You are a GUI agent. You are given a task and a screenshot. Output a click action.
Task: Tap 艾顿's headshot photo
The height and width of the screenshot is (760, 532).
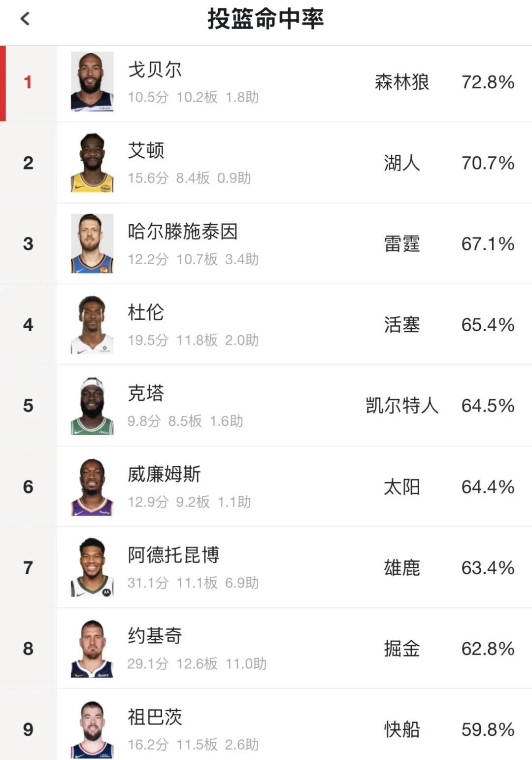tap(92, 163)
